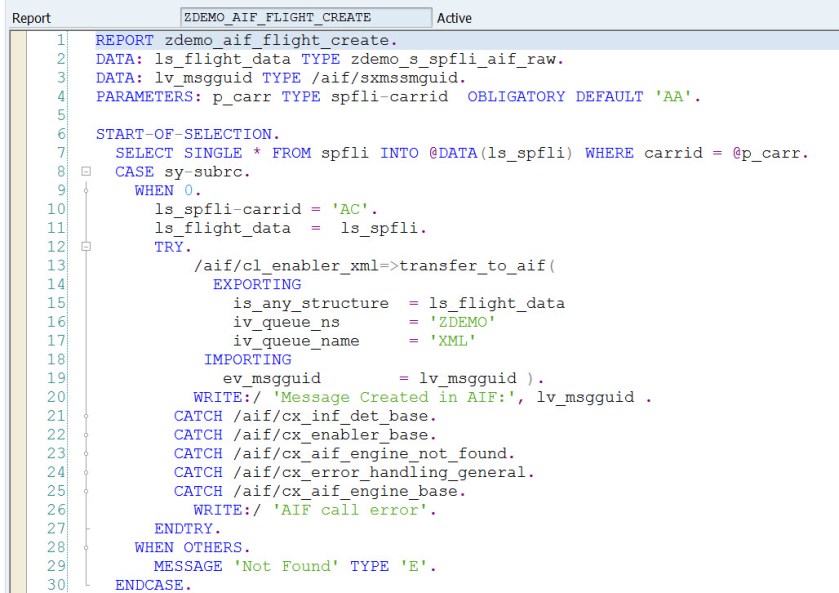This screenshot has height=593, width=839.
Task: Click the 'ENDCASE' keyword on line 30
Action: (149, 585)
